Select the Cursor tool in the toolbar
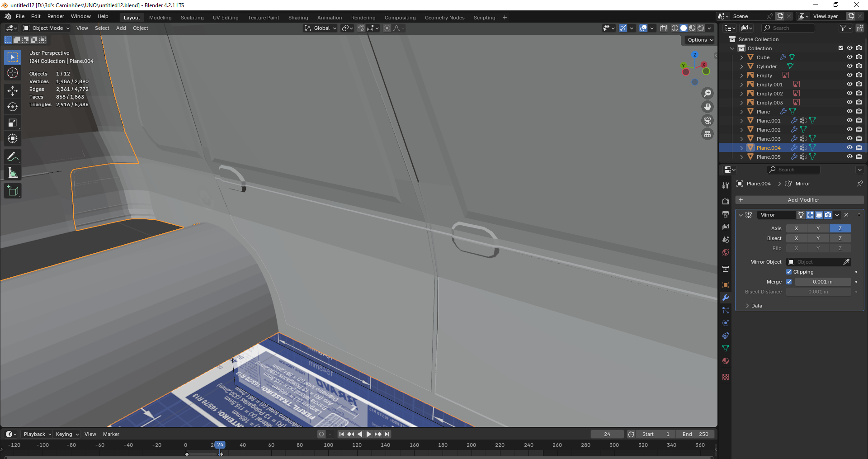 coord(13,73)
